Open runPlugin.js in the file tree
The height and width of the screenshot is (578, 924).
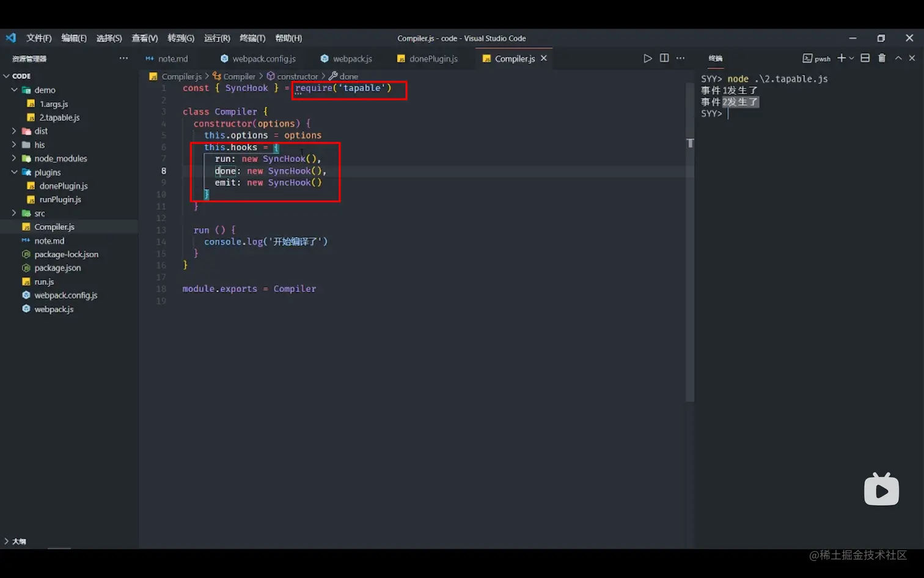[x=60, y=199]
